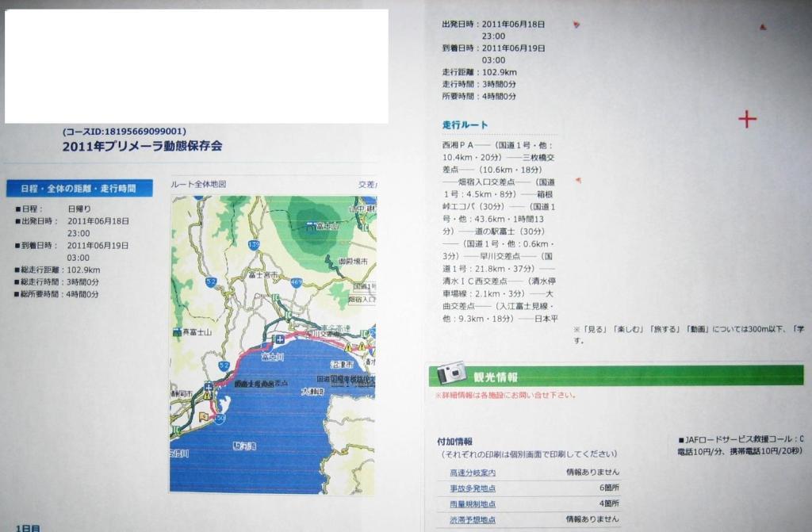Click 情報ありません beside 高速分岐案内

pyautogui.click(x=592, y=472)
